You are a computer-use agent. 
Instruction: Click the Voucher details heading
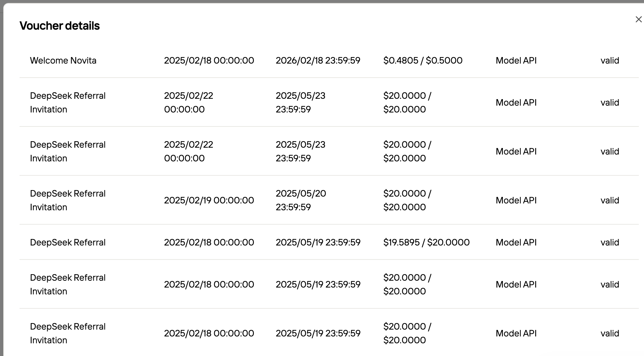pyautogui.click(x=60, y=26)
